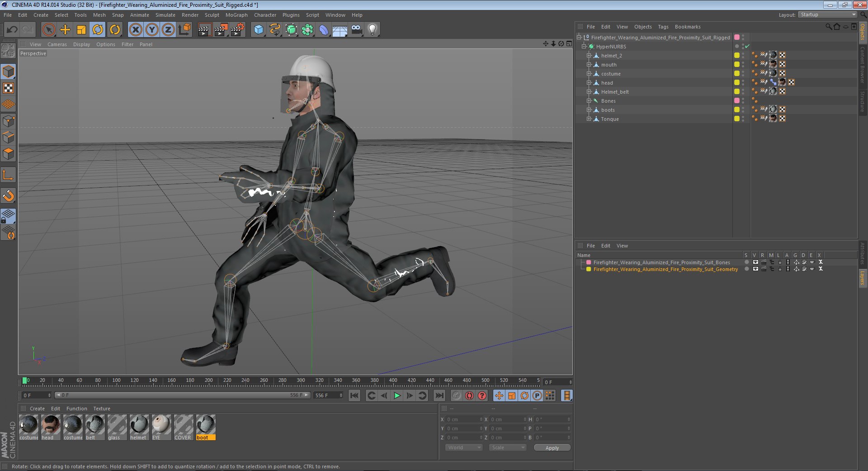Go to end of animation
Screen dimensions: 868x471
point(439,396)
